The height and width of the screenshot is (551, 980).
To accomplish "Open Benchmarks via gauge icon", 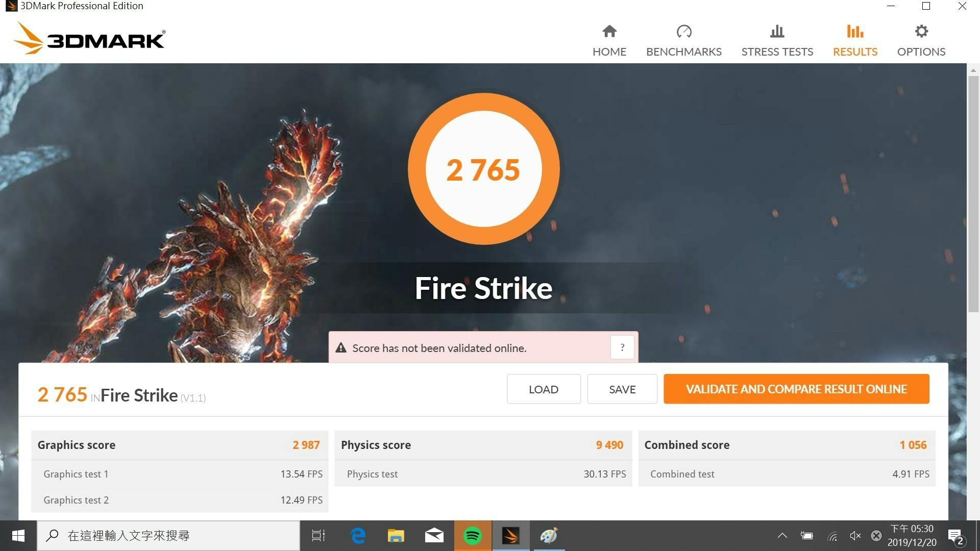I will click(683, 32).
